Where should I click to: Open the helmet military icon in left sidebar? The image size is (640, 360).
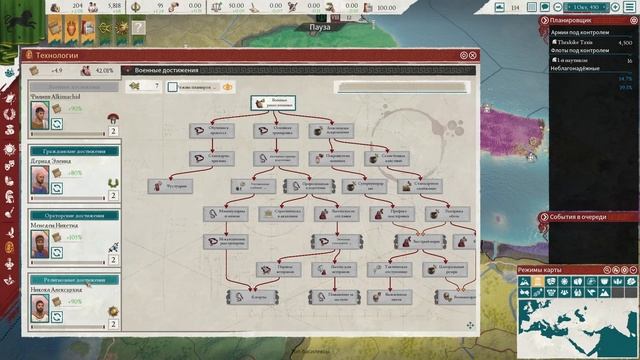click(9, 197)
